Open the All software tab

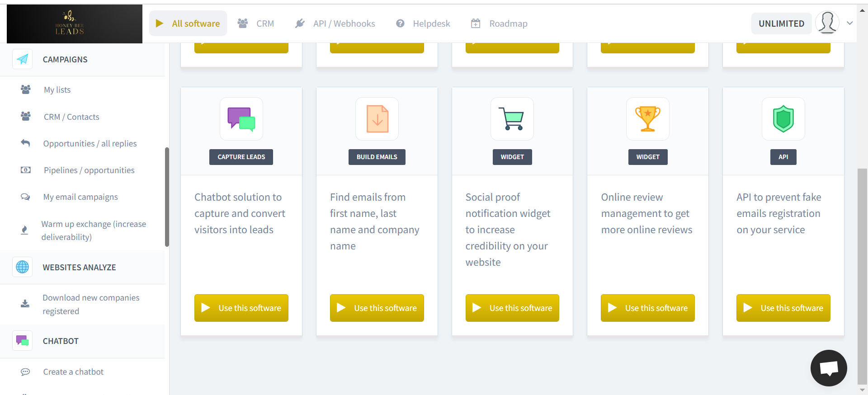click(188, 24)
